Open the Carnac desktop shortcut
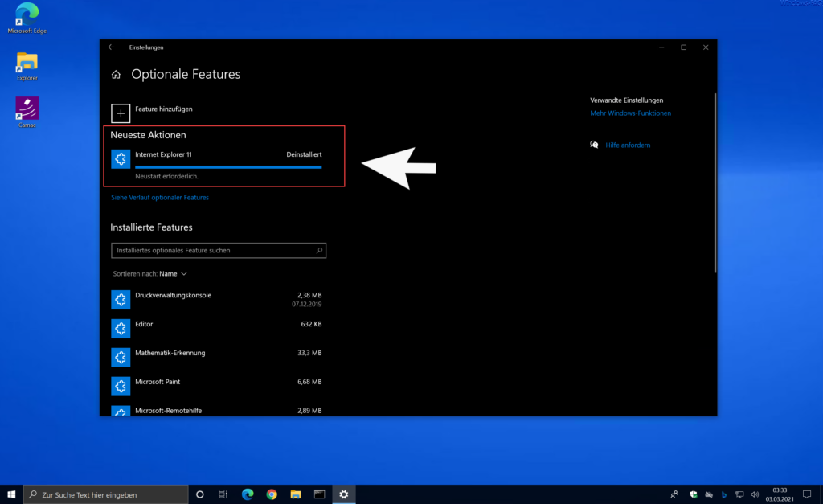The width and height of the screenshot is (823, 504). (27, 113)
